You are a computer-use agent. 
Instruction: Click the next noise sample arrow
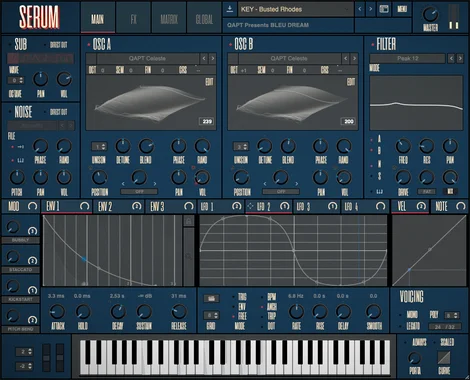pyautogui.click(x=71, y=125)
